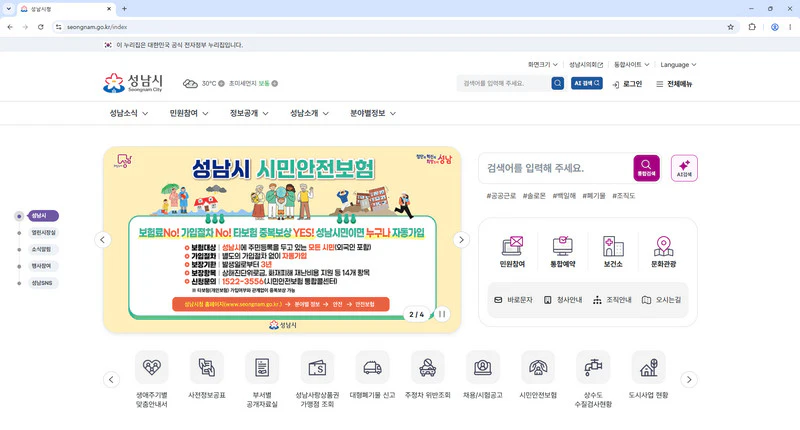Open the 민원참여 quick icon with envelope
The image size is (800, 430).
(512, 251)
